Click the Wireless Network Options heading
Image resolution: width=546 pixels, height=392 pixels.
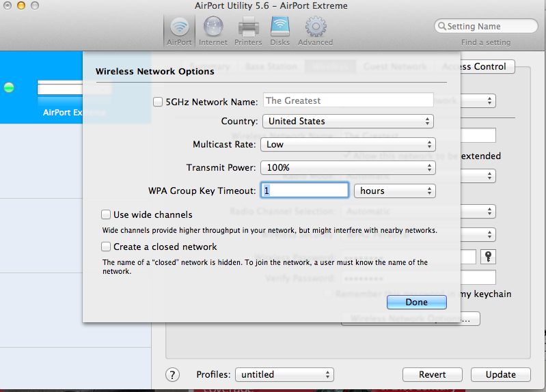pyautogui.click(x=155, y=72)
